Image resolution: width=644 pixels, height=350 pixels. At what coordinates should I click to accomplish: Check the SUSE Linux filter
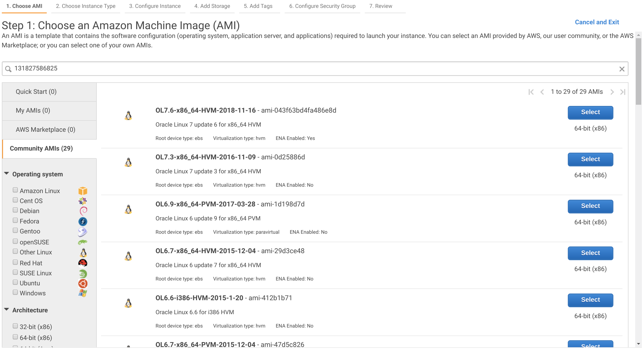[15, 272]
